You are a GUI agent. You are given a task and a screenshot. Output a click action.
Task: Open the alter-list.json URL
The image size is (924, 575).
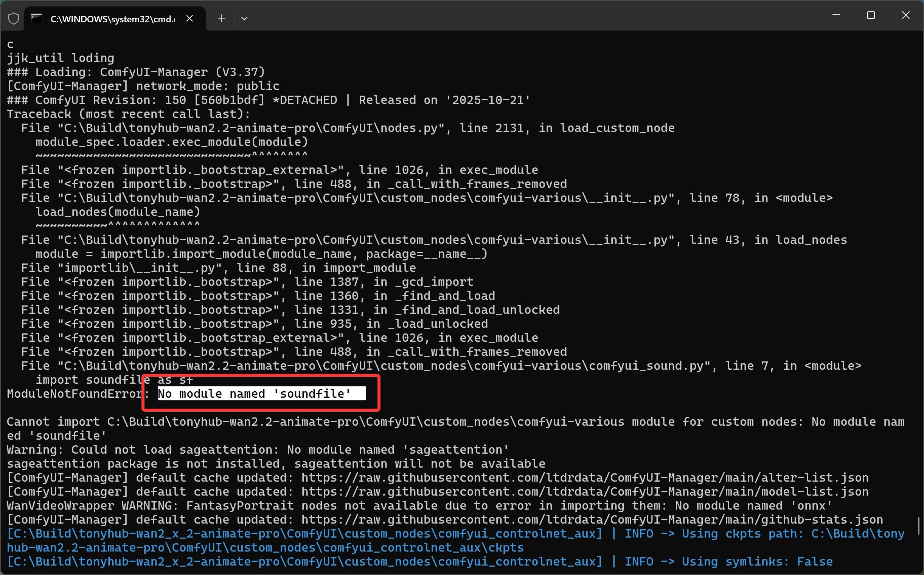[x=585, y=477]
